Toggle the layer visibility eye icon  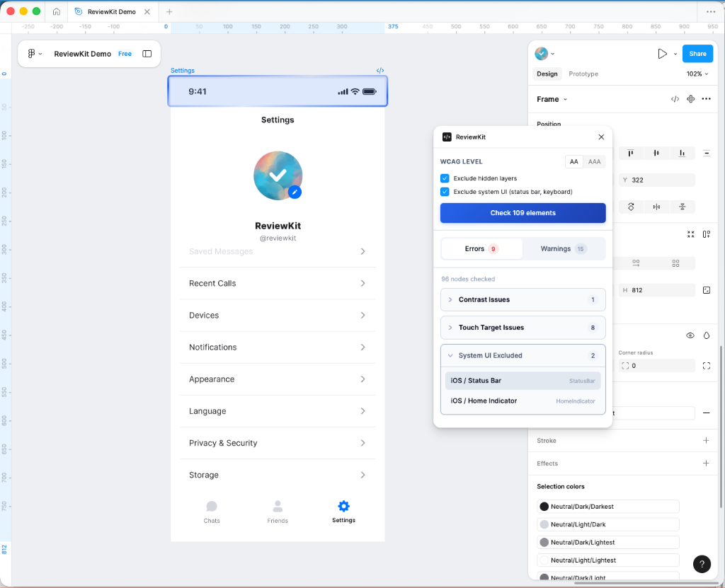(690, 335)
